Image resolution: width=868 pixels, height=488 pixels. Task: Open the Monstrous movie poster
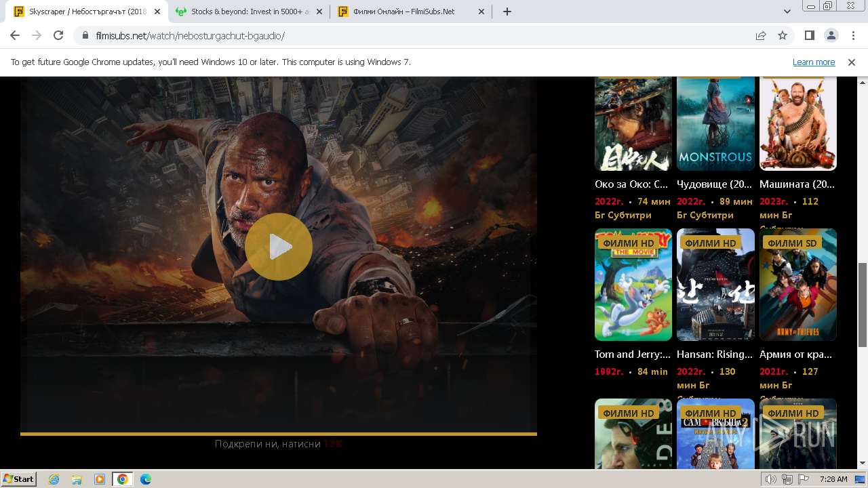715,123
